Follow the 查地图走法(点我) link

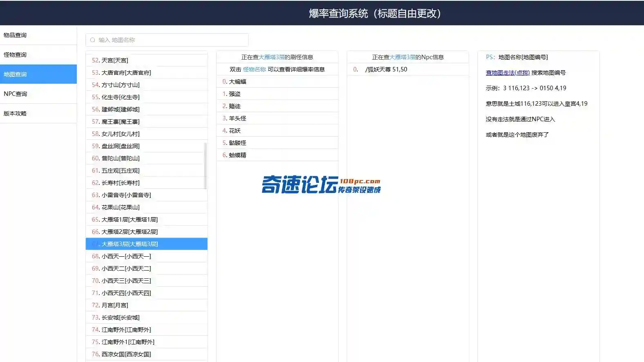[508, 73]
